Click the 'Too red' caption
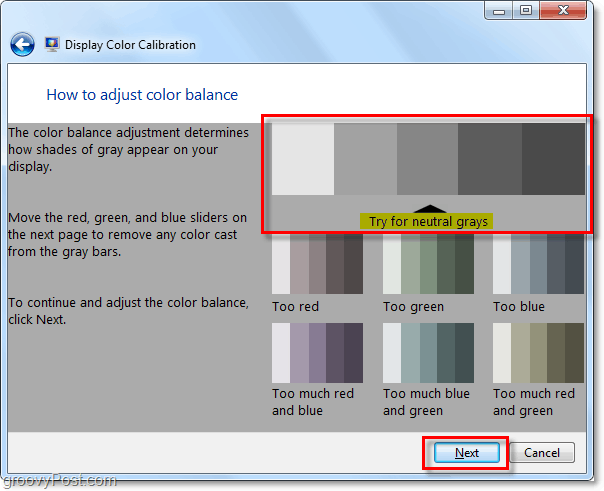Image resolution: width=604 pixels, height=491 pixels. 295,307
